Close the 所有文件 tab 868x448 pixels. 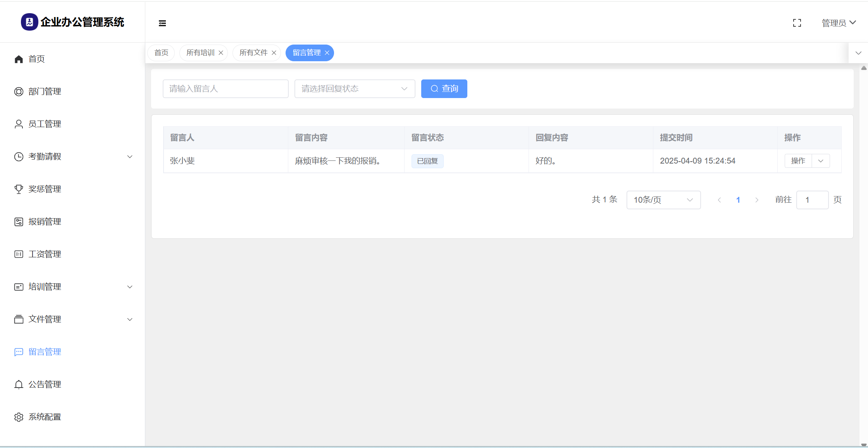click(274, 53)
